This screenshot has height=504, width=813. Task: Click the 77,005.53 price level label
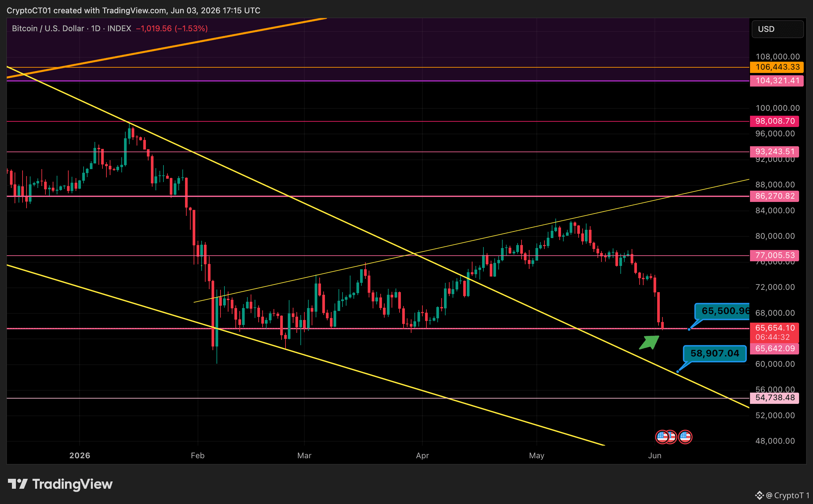(x=774, y=255)
